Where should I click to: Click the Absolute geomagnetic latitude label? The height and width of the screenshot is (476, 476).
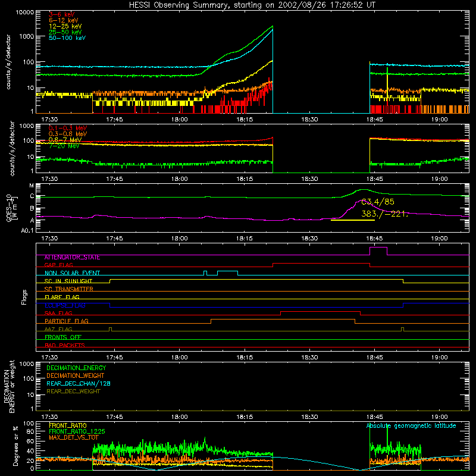click(411, 425)
